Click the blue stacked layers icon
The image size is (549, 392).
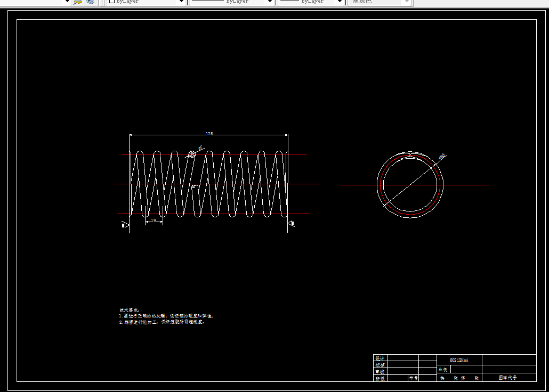pyautogui.click(x=90, y=2)
